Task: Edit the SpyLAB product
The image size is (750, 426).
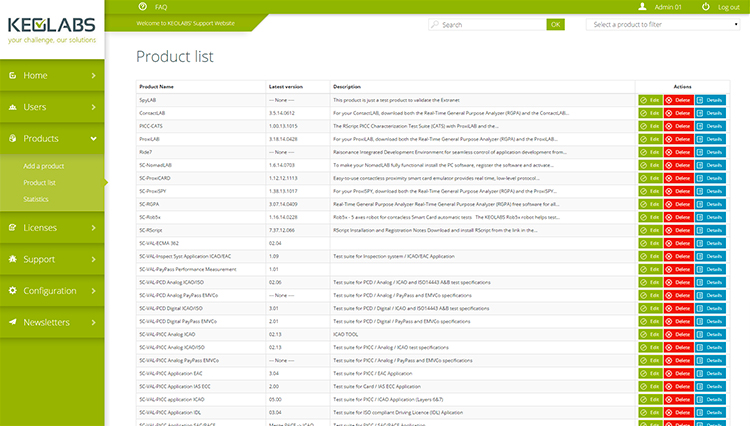Action: tap(651, 100)
